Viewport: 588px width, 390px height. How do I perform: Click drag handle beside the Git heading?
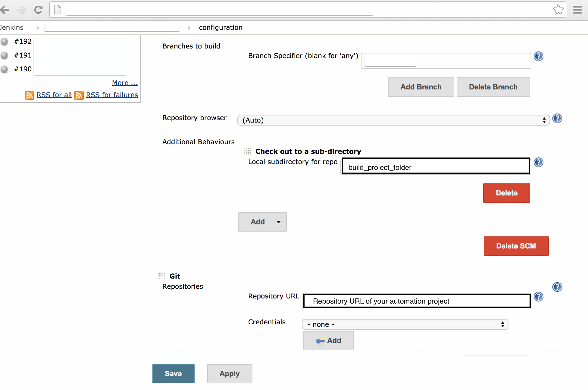tap(162, 276)
